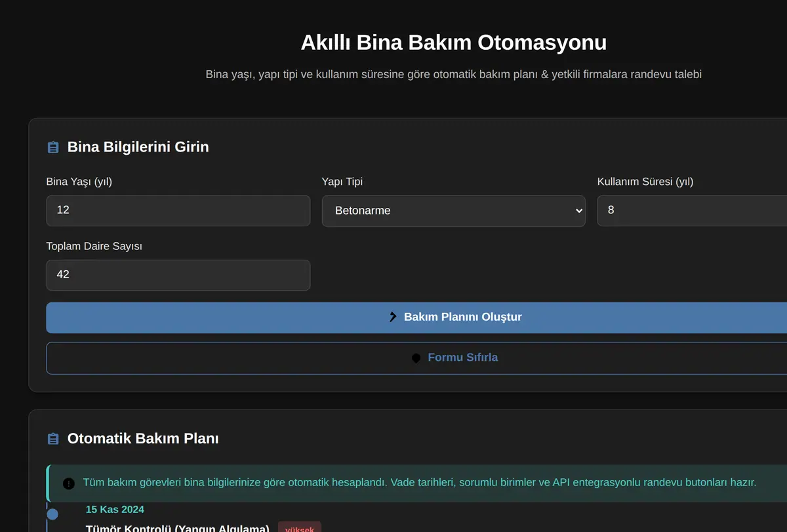Image resolution: width=787 pixels, height=532 pixels.
Task: Focus the Bina Yaşı input field
Action: pos(178,210)
